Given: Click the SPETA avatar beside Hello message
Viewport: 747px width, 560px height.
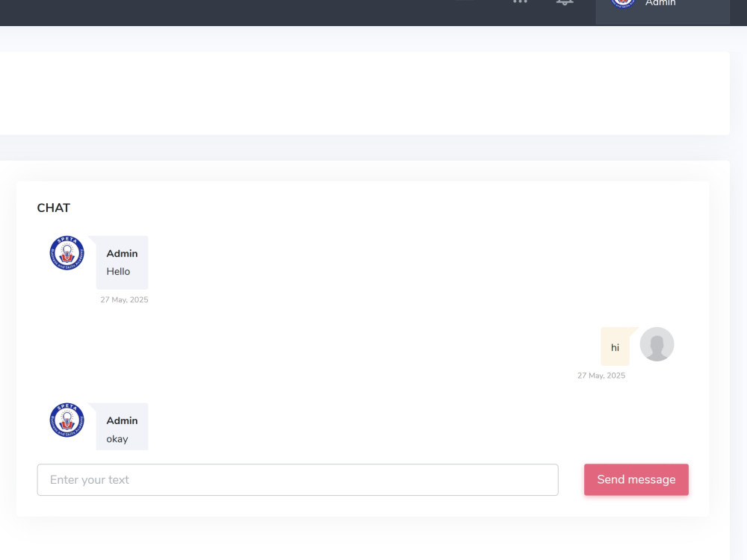Looking at the screenshot, I should [67, 253].
